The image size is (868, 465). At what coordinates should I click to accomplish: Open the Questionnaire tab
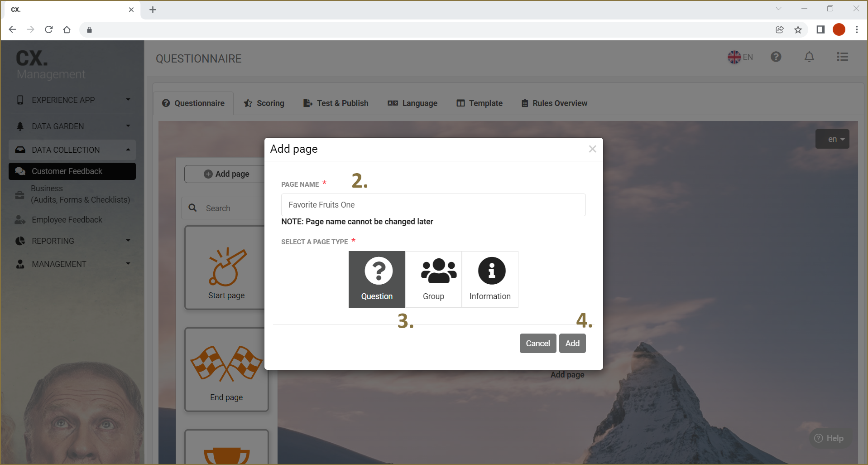point(193,103)
